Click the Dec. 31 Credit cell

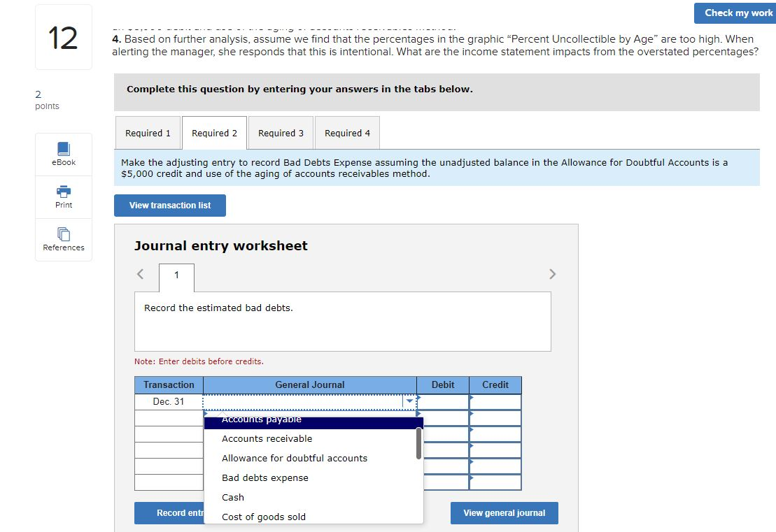495,401
